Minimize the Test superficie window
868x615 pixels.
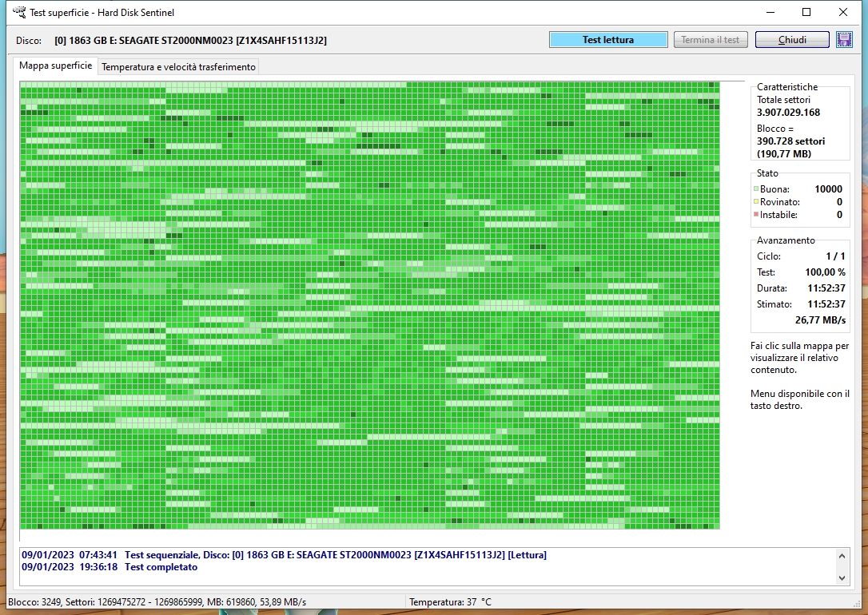(770, 12)
